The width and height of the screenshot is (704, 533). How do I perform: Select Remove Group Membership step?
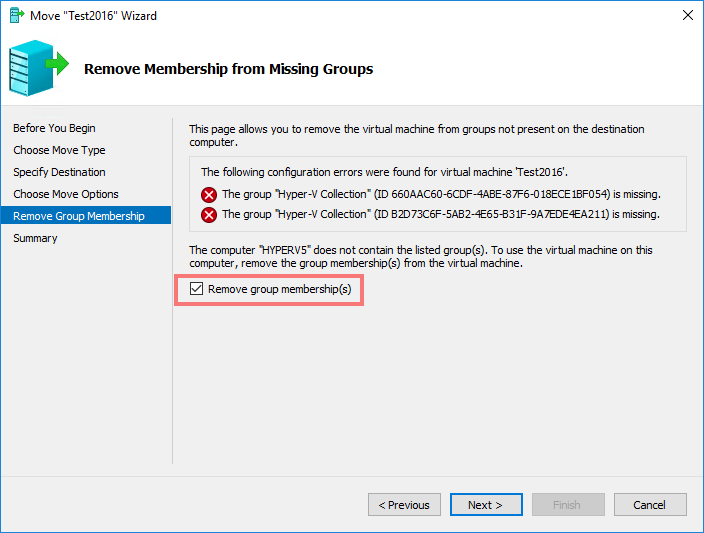point(86,216)
